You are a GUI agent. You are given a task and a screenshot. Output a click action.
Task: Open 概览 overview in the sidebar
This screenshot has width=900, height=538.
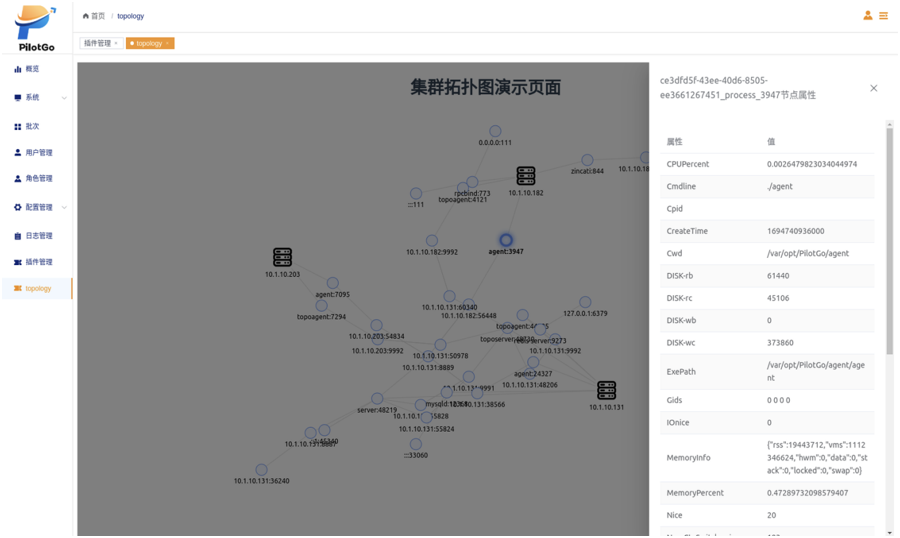coord(32,69)
